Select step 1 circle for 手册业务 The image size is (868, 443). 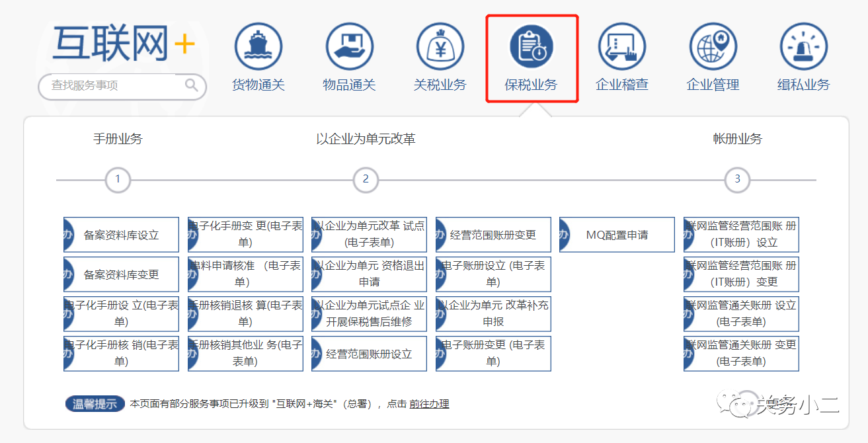point(118,179)
